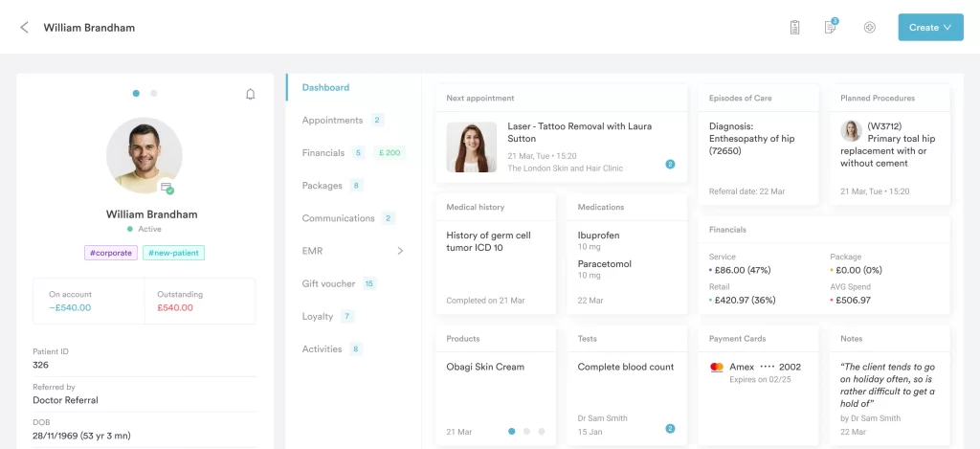Select second pagination dot in Products card
Screen dimensions: 980x449
526,432
